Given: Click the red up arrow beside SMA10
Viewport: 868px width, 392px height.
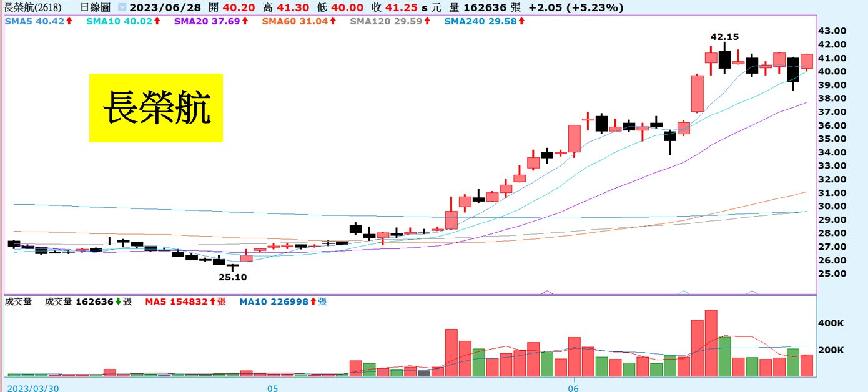Looking at the screenshot, I should pos(157,21).
